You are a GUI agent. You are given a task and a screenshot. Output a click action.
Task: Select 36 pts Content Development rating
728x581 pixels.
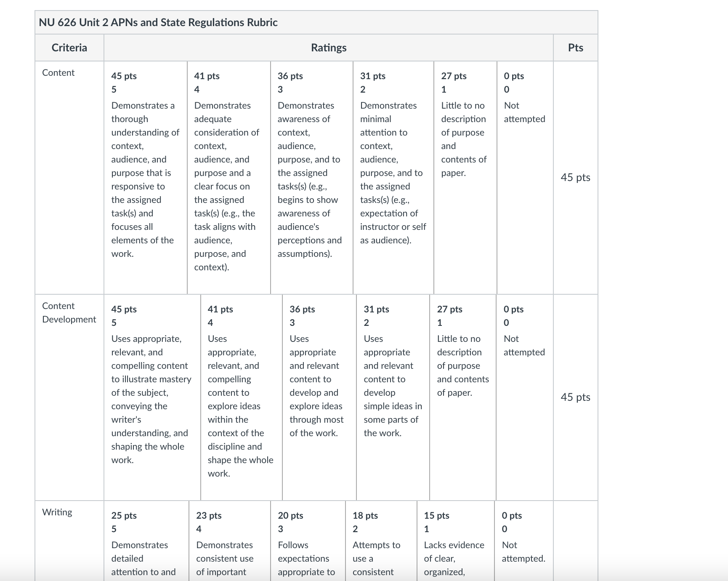pos(319,397)
